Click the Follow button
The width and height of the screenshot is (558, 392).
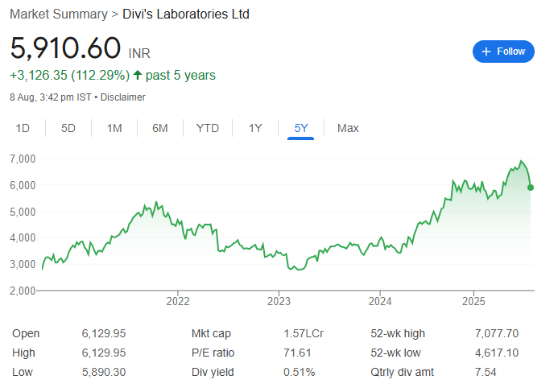click(x=503, y=52)
